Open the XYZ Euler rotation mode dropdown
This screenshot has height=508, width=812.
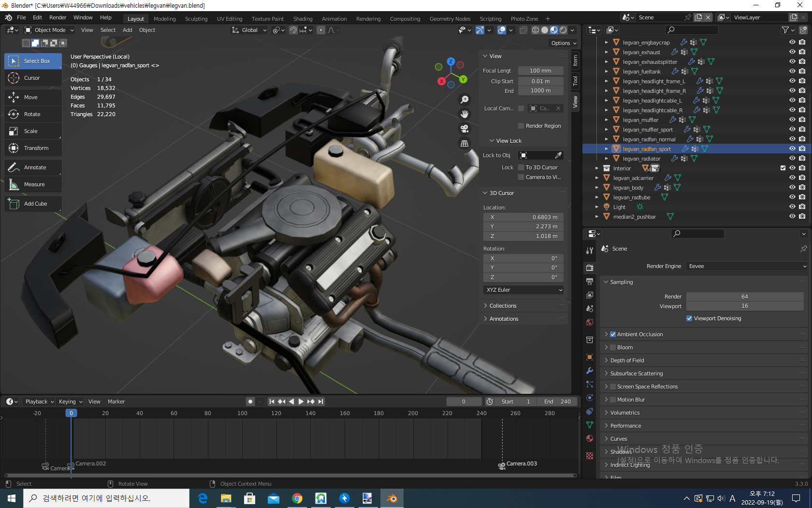click(524, 290)
